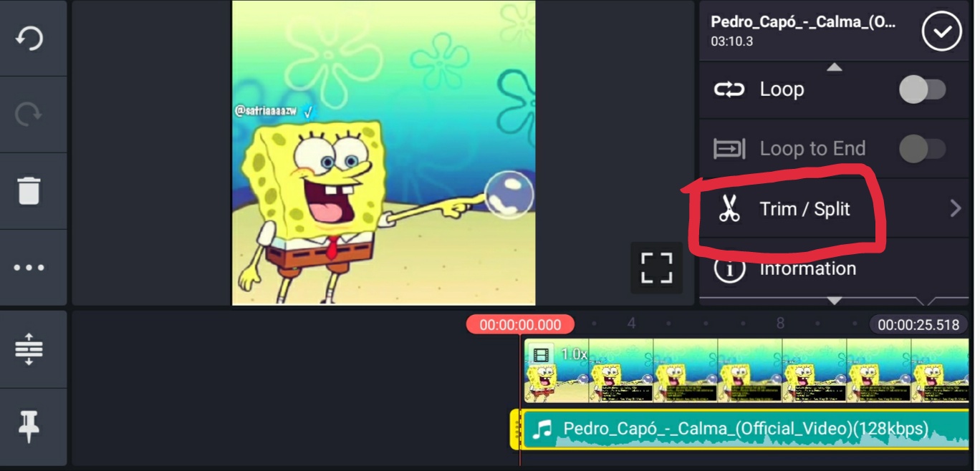
Task: Toggle the Loop to End switch
Action: 923,149
